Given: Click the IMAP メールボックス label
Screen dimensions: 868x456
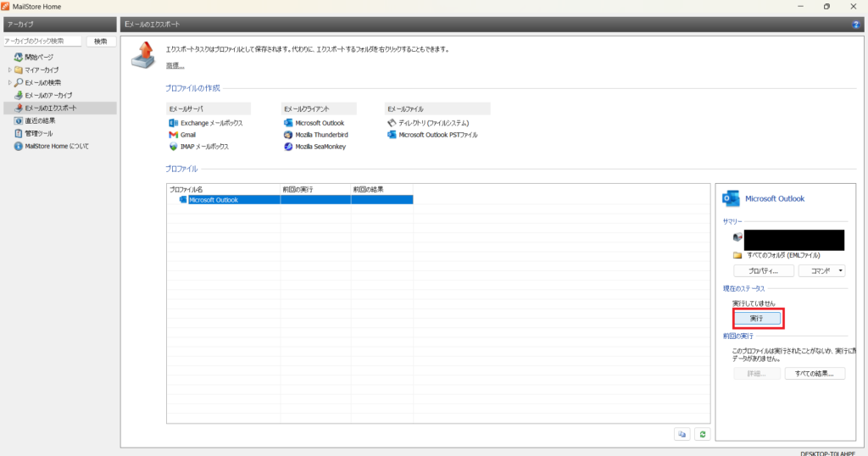Looking at the screenshot, I should tap(204, 147).
